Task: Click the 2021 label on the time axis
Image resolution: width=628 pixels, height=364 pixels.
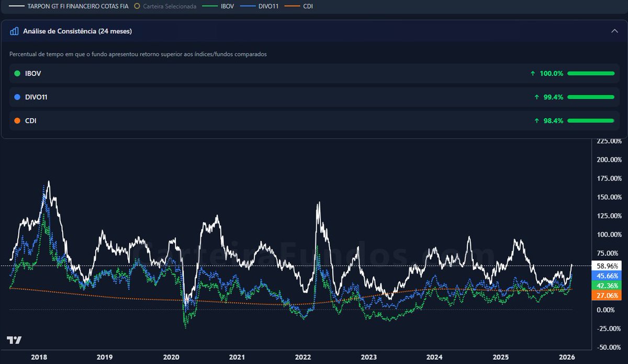Action: [237, 357]
